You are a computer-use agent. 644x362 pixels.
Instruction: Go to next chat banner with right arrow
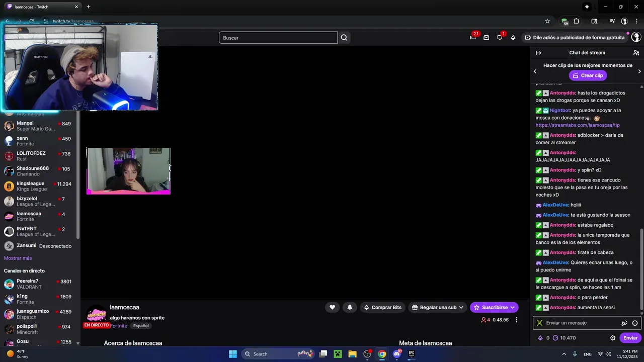pos(639,71)
